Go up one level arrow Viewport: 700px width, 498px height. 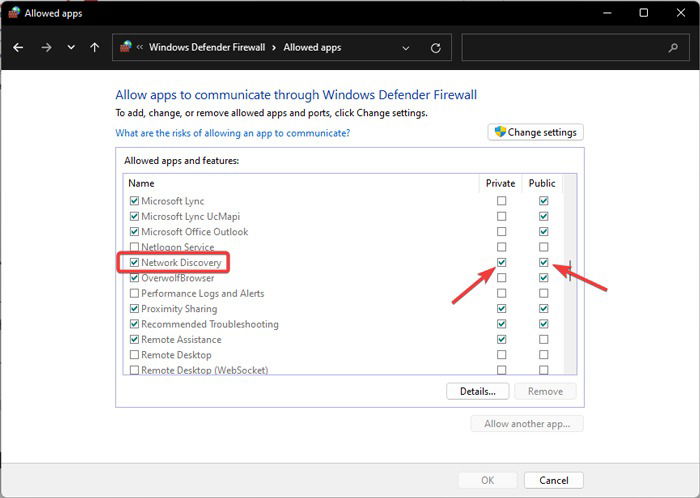(94, 47)
